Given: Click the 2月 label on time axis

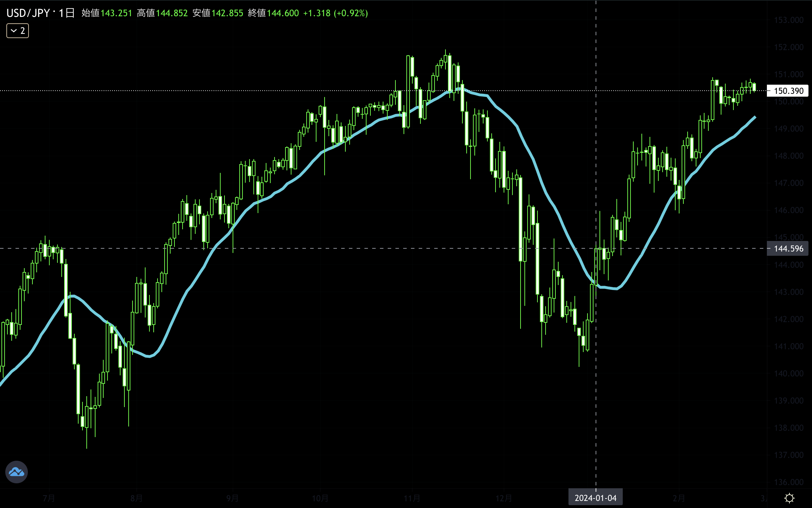Looking at the screenshot, I should (678, 498).
